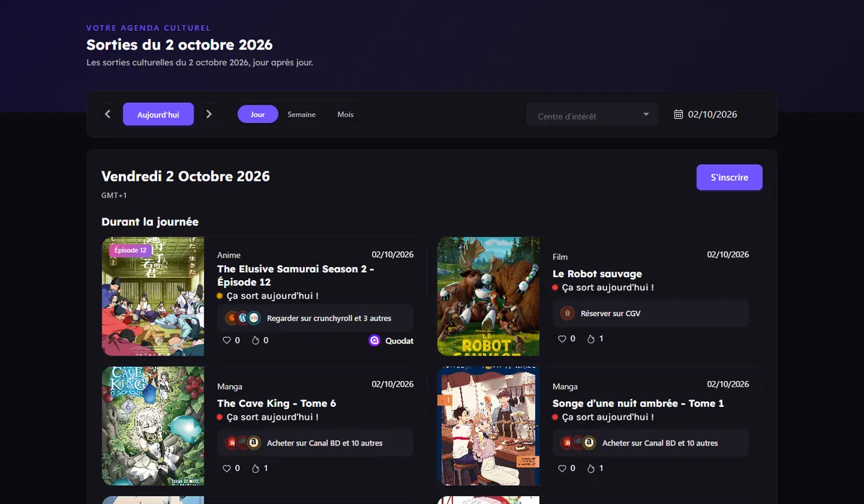The width and height of the screenshot is (864, 504).
Task: Click the Quodat avatar icon
Action: [x=374, y=341]
